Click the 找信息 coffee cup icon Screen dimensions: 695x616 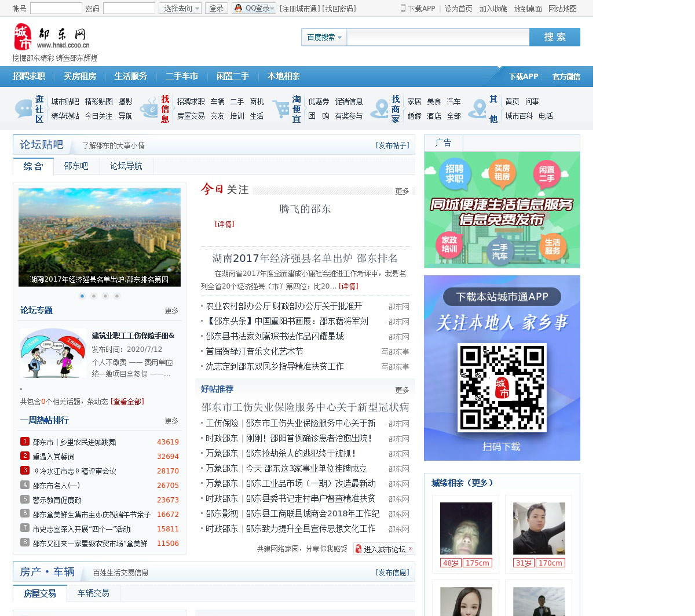[149, 109]
